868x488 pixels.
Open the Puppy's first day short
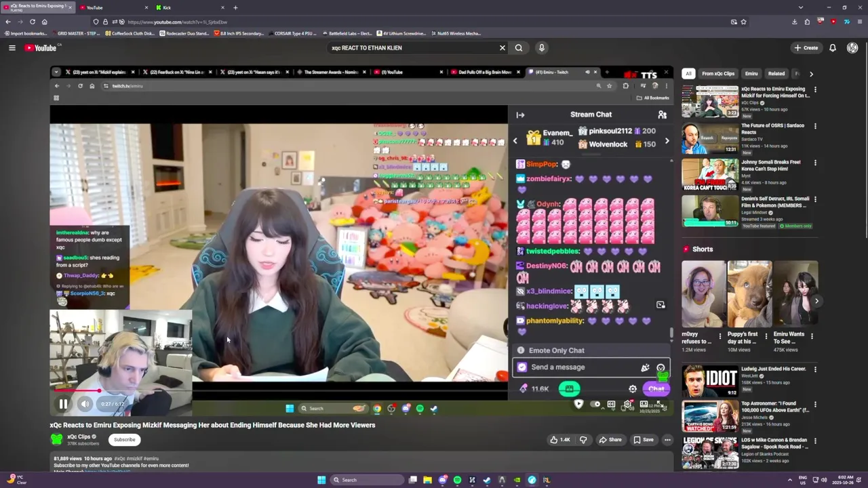coord(749,294)
